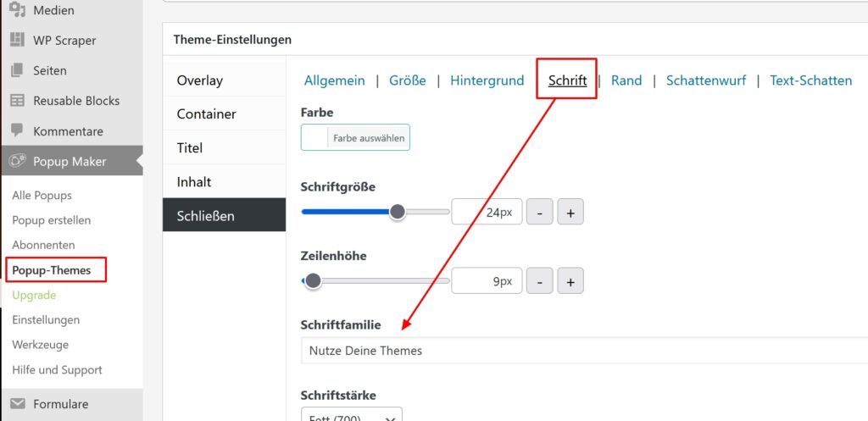Click the green Upgrade link

click(34, 295)
